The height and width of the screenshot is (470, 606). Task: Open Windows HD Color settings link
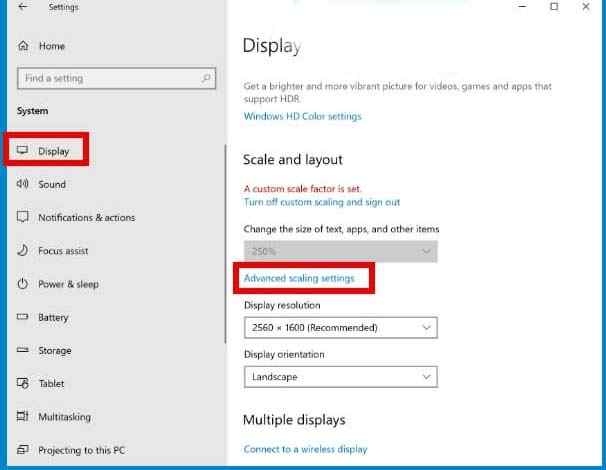[x=303, y=116]
